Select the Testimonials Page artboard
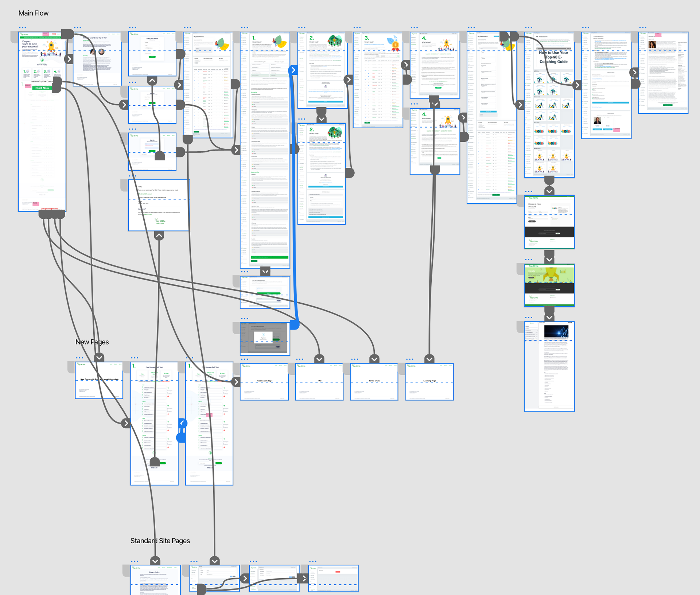700x595 pixels. point(264,389)
